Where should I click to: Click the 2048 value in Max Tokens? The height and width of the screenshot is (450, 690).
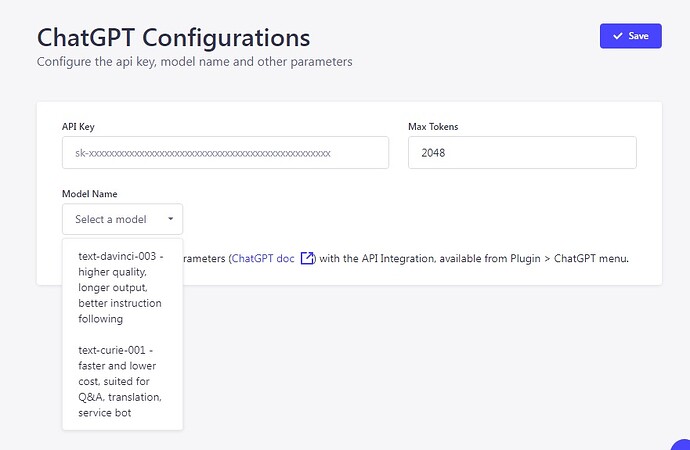point(433,153)
